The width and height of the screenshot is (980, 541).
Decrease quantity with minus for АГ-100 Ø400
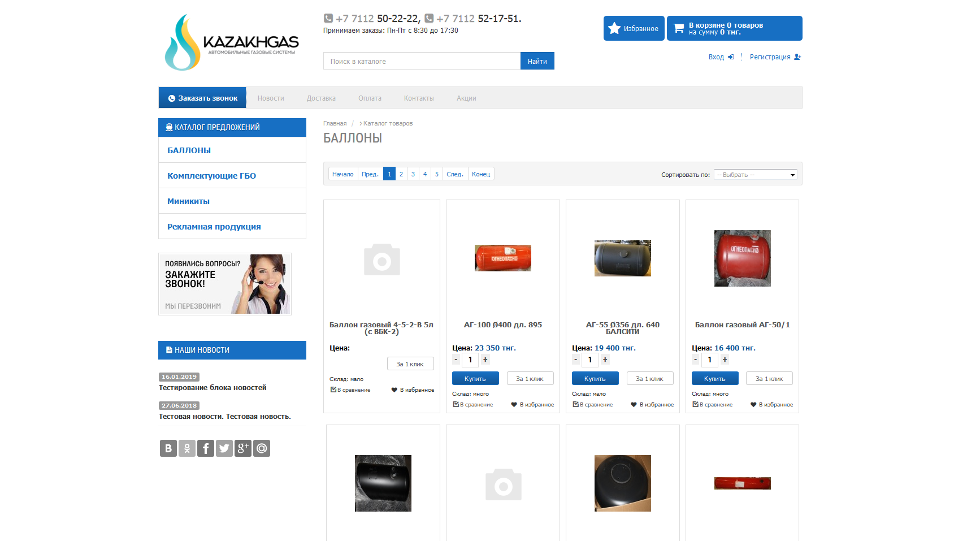pyautogui.click(x=456, y=360)
